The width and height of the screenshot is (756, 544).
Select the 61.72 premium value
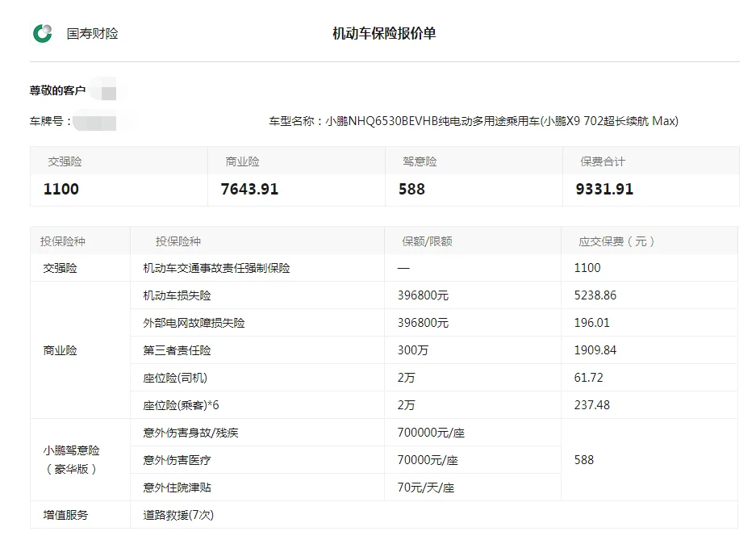[x=589, y=378]
